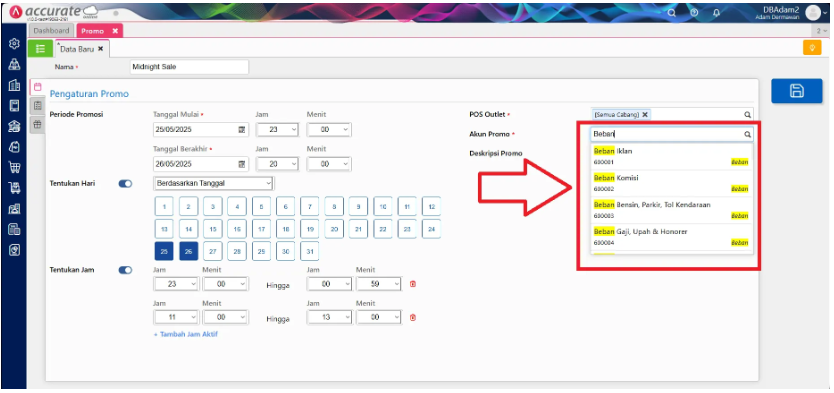Open the green list view button
This screenshot has height=393, width=834.
[x=40, y=48]
